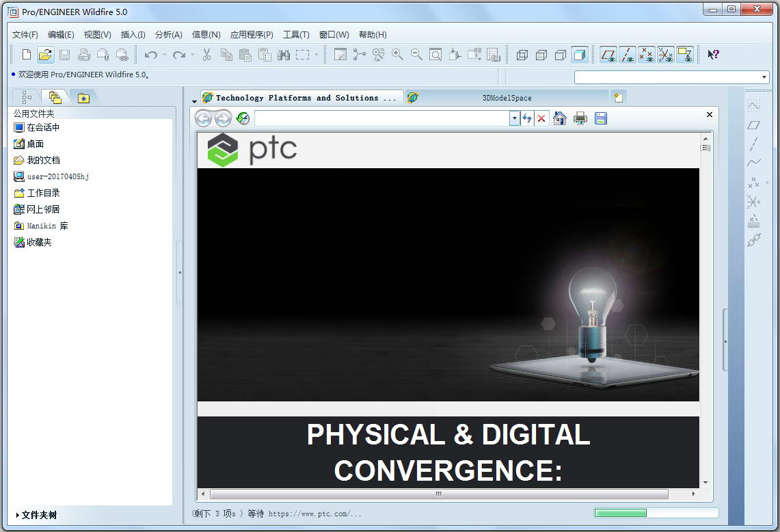Click the browser Home icon

point(560,118)
